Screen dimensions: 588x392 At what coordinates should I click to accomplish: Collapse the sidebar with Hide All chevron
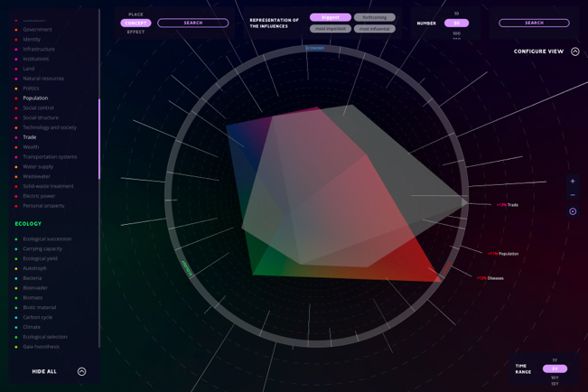pos(81,371)
